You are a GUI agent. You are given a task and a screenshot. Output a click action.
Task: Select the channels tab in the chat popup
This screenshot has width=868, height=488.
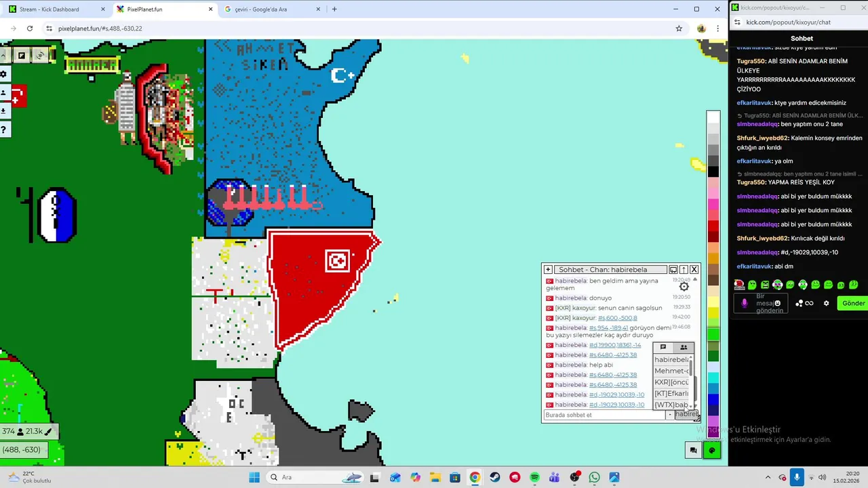(663, 347)
